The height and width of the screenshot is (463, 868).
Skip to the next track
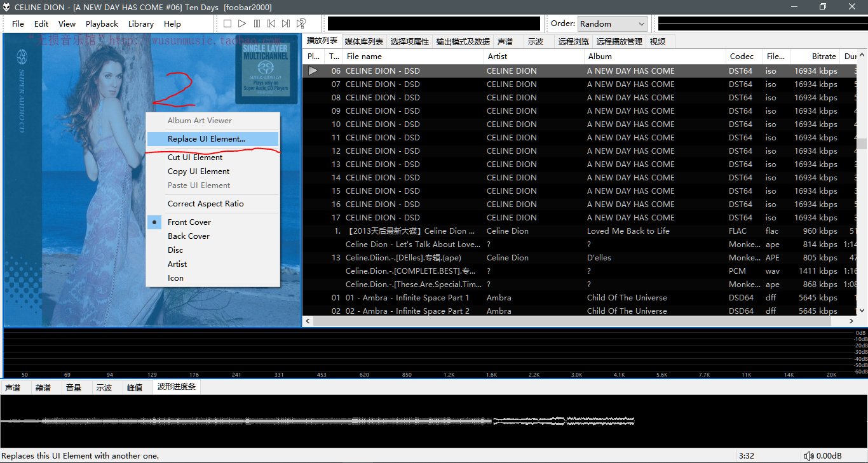(286, 23)
